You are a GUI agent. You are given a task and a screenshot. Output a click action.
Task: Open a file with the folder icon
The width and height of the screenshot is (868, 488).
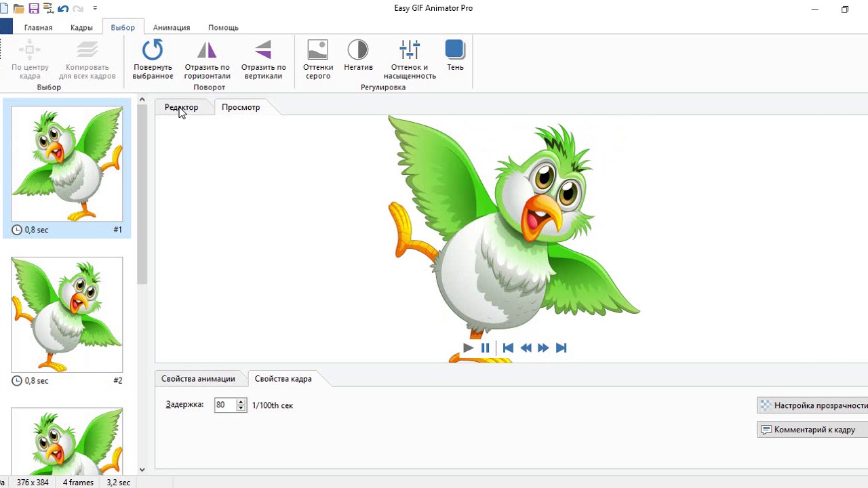click(18, 9)
